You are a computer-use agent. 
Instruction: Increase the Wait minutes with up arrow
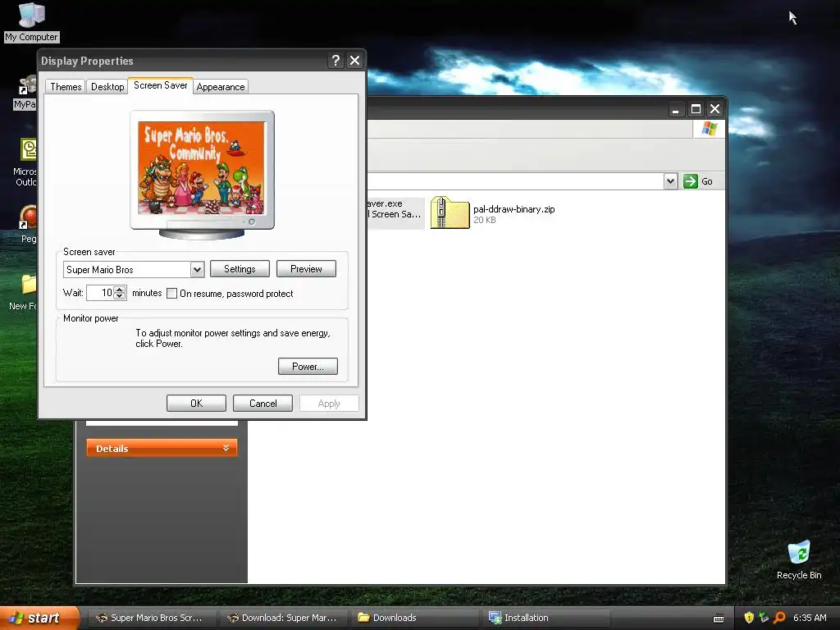120,290
